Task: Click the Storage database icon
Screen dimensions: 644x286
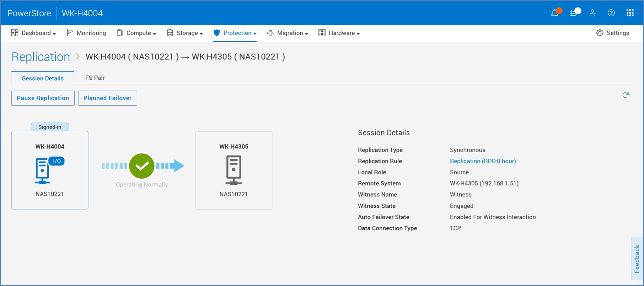Action: [170, 33]
